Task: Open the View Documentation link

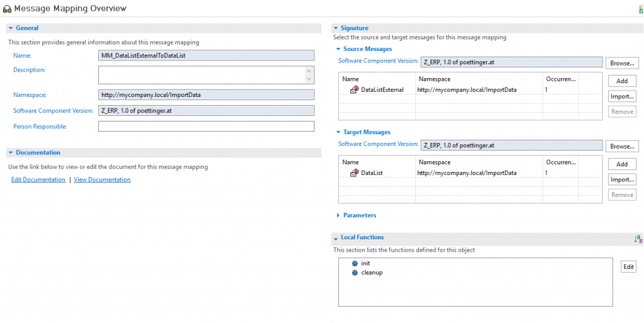Action: tap(103, 179)
